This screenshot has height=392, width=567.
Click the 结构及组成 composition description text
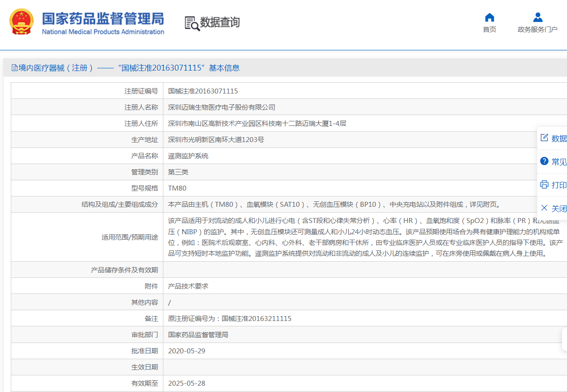tap(334, 204)
